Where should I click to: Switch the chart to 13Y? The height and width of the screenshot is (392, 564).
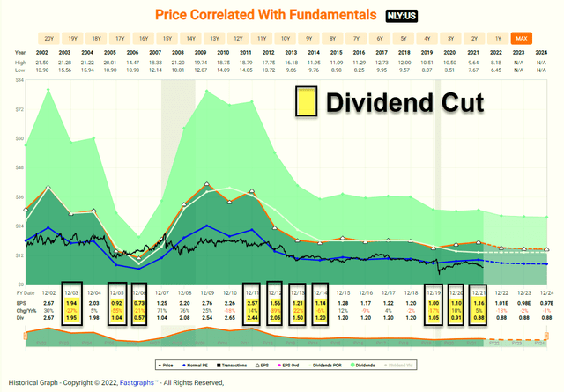coord(215,39)
